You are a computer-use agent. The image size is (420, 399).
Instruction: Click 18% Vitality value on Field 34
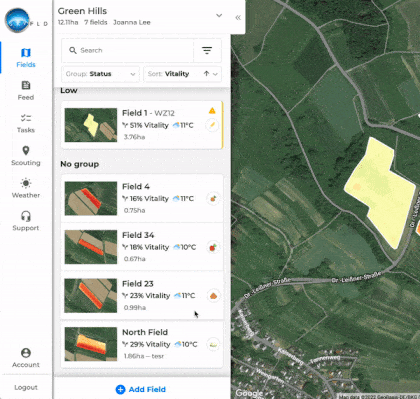point(149,247)
